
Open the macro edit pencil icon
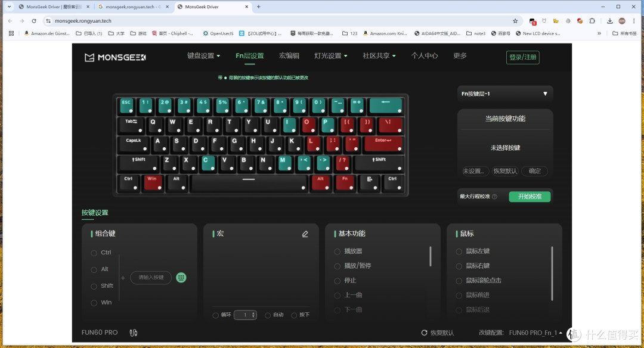pyautogui.click(x=305, y=234)
